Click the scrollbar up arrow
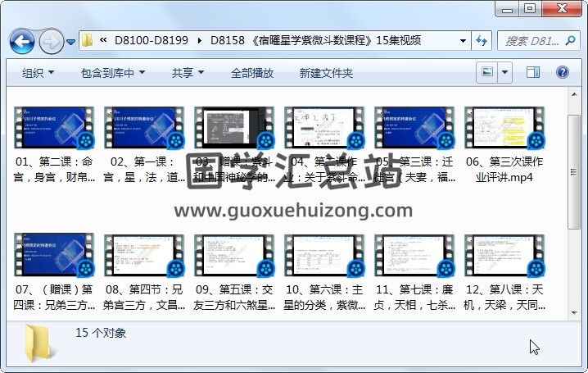588x373 pixels. (574, 94)
